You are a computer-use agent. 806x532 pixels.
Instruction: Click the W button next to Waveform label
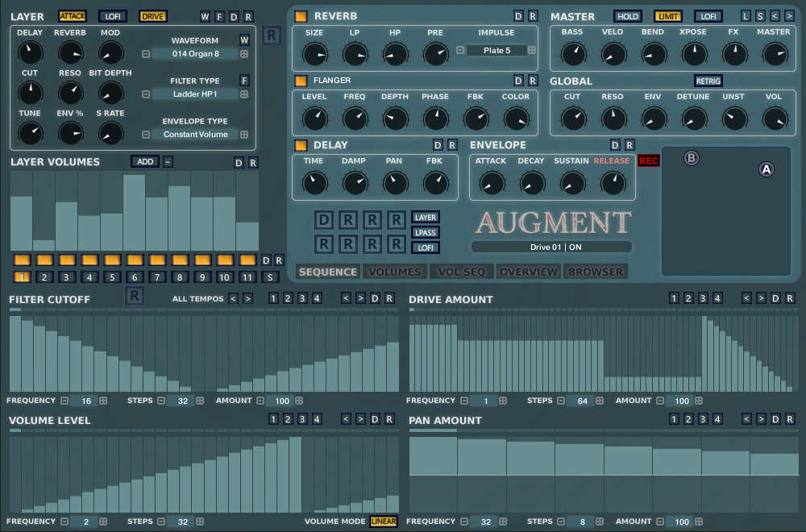pyautogui.click(x=244, y=40)
